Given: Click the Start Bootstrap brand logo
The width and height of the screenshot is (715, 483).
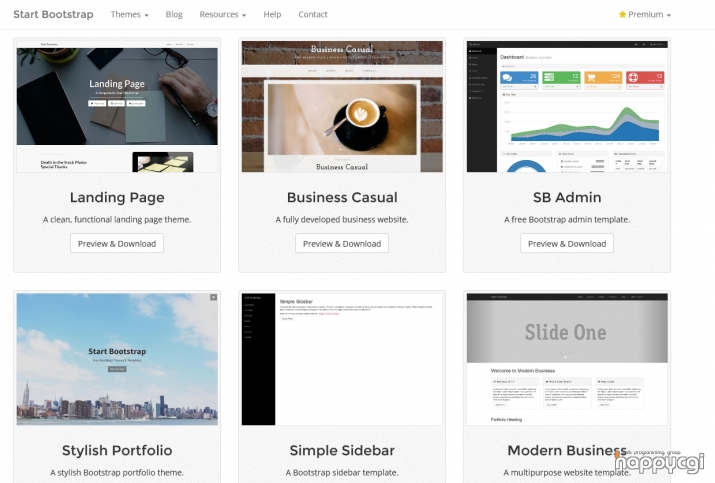Looking at the screenshot, I should 53,15.
